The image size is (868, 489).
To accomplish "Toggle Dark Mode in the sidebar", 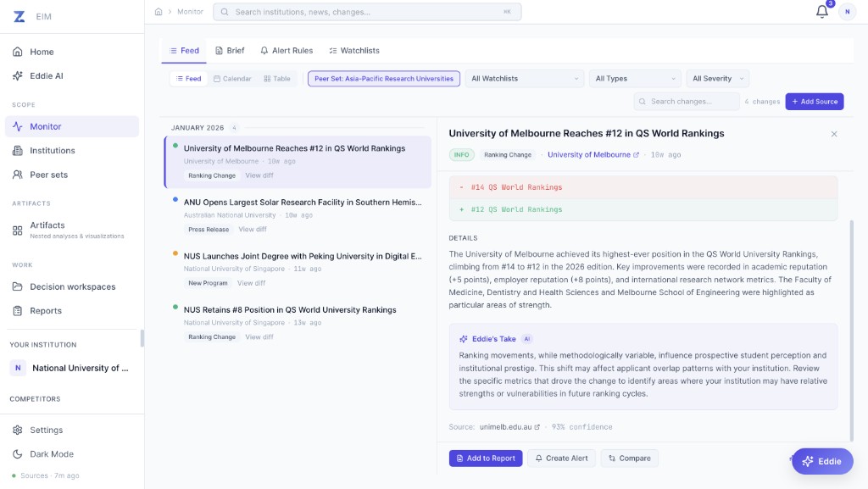I will pyautogui.click(x=51, y=453).
